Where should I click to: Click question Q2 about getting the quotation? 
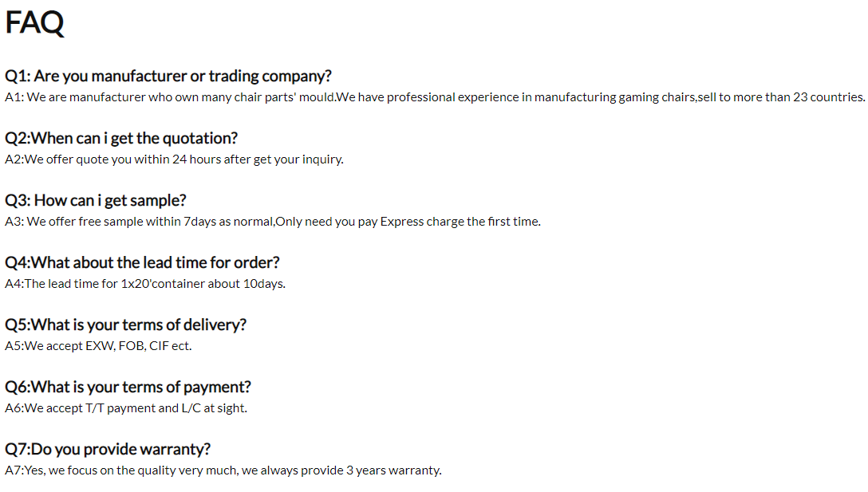pos(121,139)
